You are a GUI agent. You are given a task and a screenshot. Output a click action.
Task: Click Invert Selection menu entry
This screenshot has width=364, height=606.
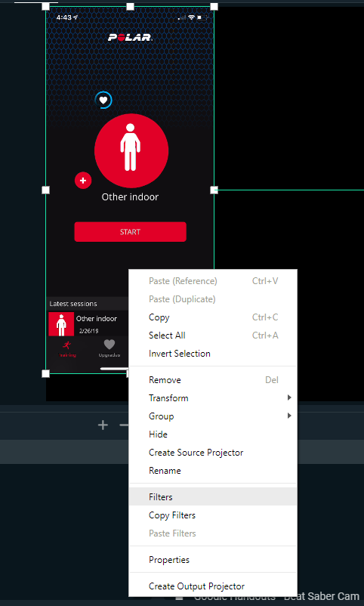pyautogui.click(x=213, y=354)
